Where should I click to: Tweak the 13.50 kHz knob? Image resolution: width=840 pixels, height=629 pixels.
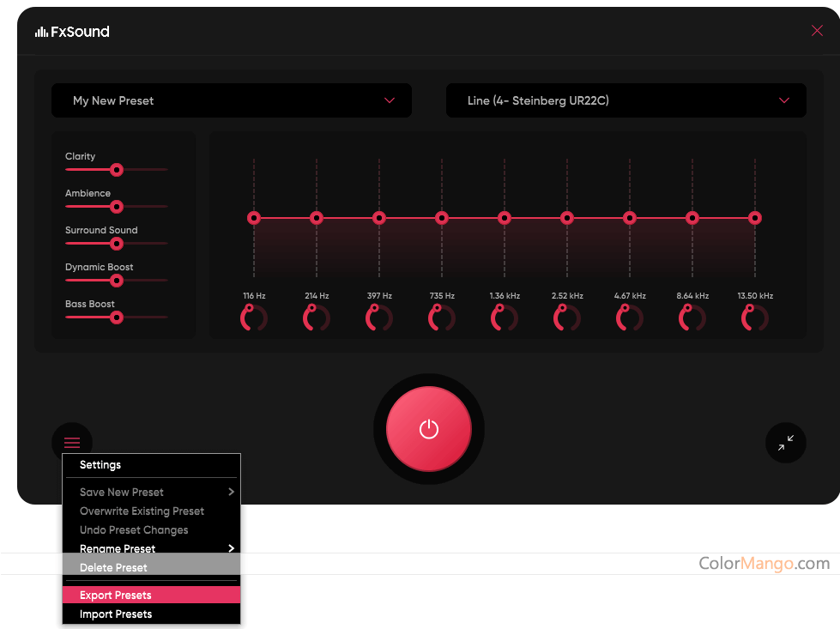(x=754, y=318)
